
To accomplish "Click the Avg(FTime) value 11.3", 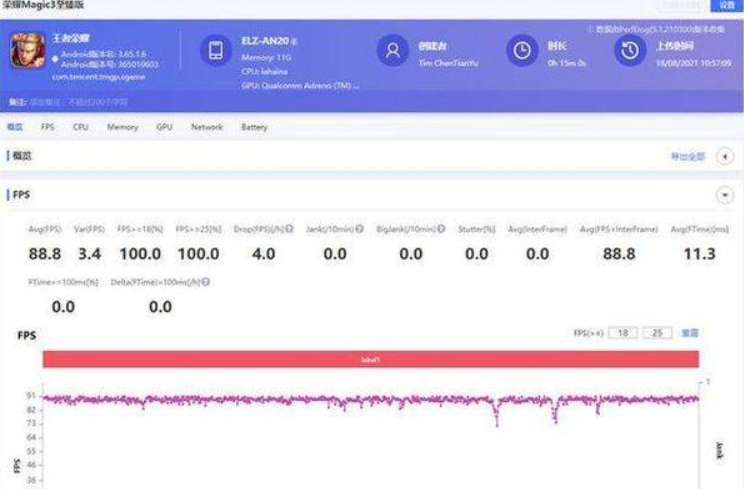I will click(699, 254).
